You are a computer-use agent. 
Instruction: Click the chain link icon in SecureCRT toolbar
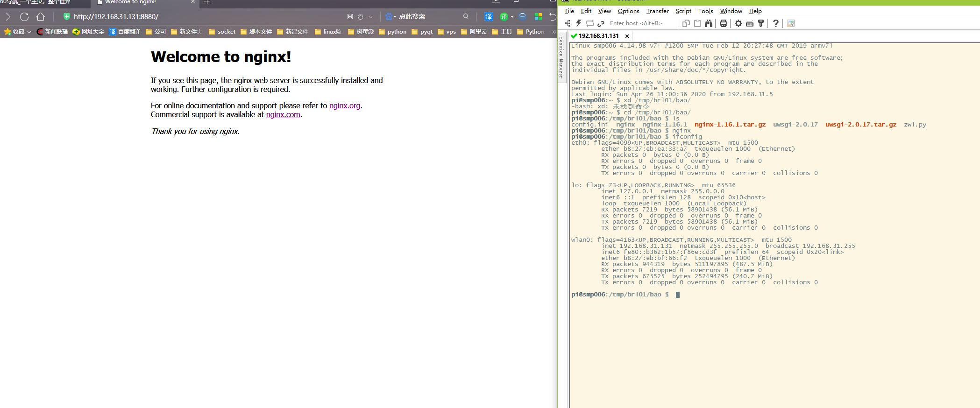pyautogui.click(x=601, y=23)
